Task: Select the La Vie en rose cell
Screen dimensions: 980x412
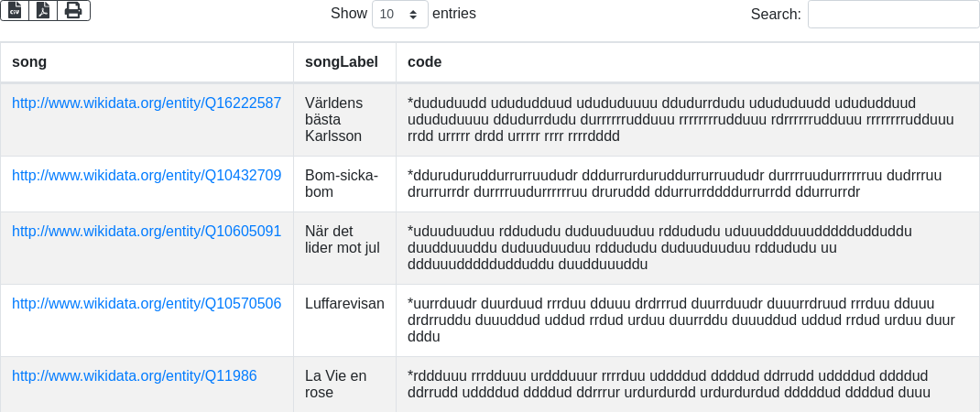Action: click(x=344, y=385)
